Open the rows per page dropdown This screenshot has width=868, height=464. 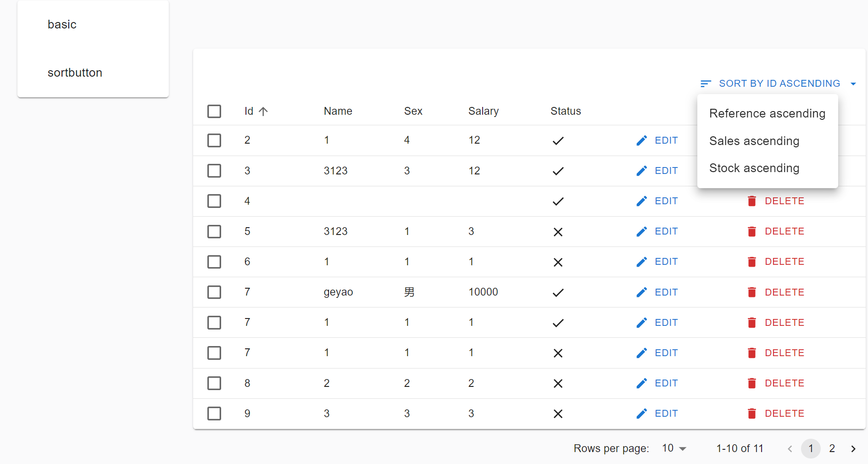[x=673, y=448]
